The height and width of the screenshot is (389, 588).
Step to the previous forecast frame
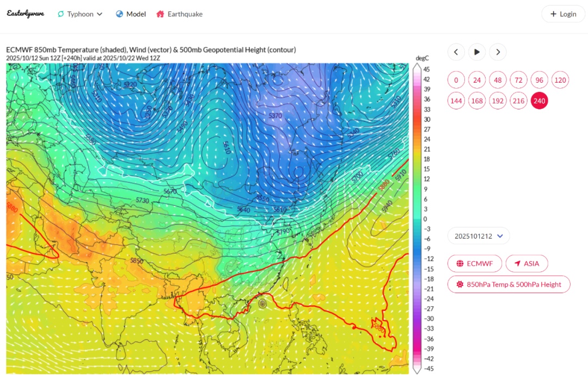(x=456, y=52)
